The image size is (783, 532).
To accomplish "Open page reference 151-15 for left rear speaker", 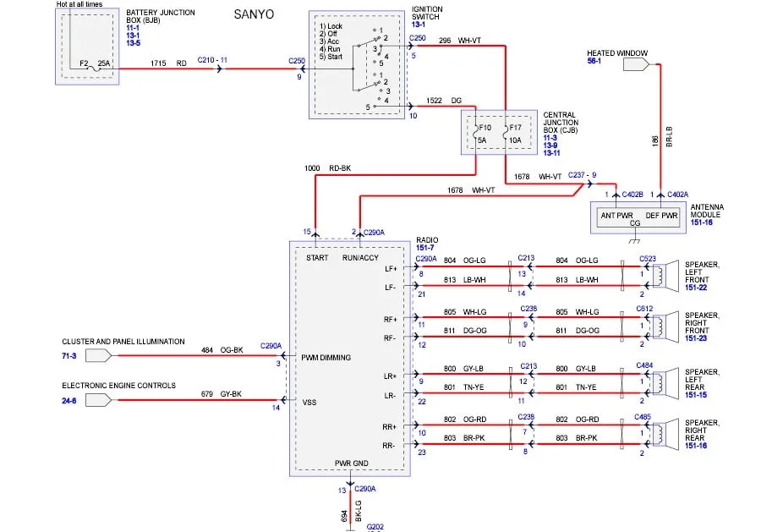I will coord(696,395).
